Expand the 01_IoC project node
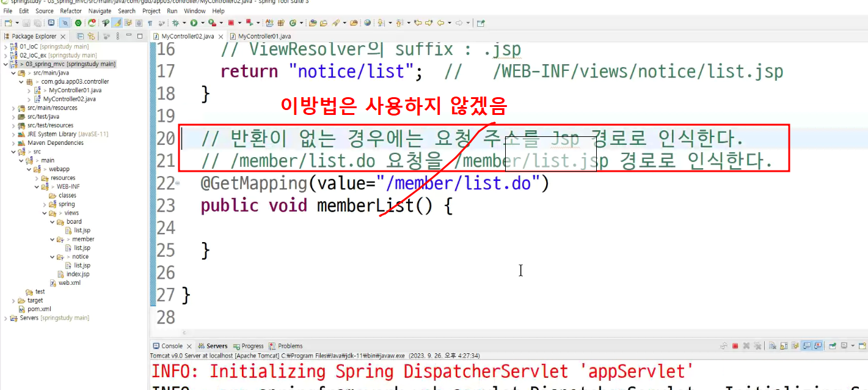The height and width of the screenshot is (390, 868). (6, 46)
